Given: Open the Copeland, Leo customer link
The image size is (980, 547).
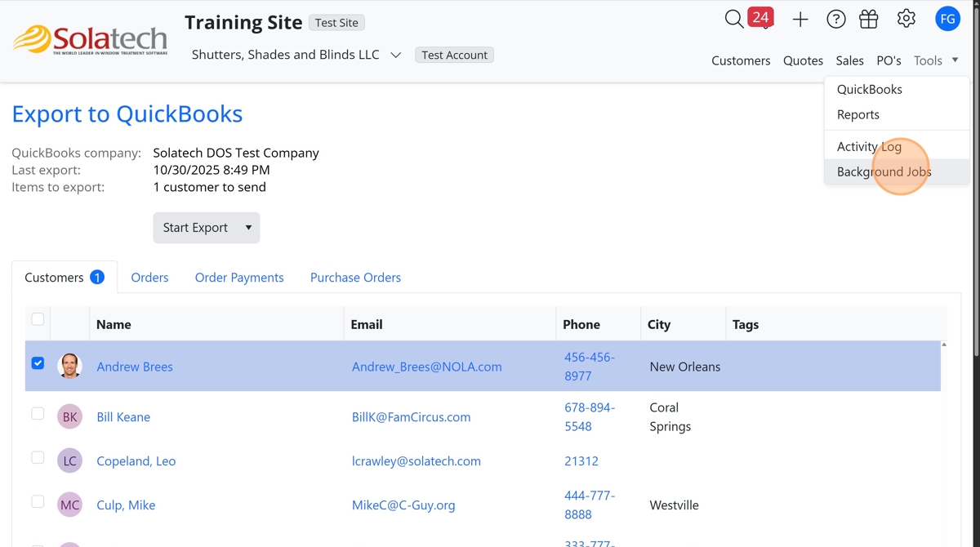Looking at the screenshot, I should click(x=136, y=461).
